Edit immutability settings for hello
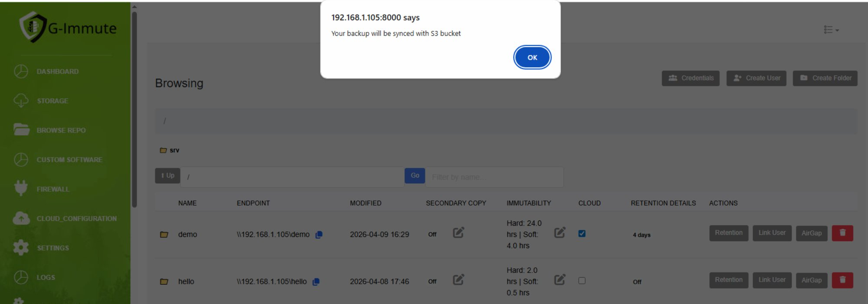The image size is (868, 304). tap(560, 280)
